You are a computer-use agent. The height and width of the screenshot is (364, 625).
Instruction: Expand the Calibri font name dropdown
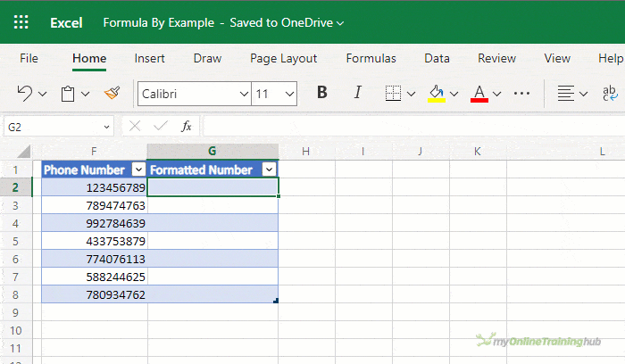[x=244, y=94]
